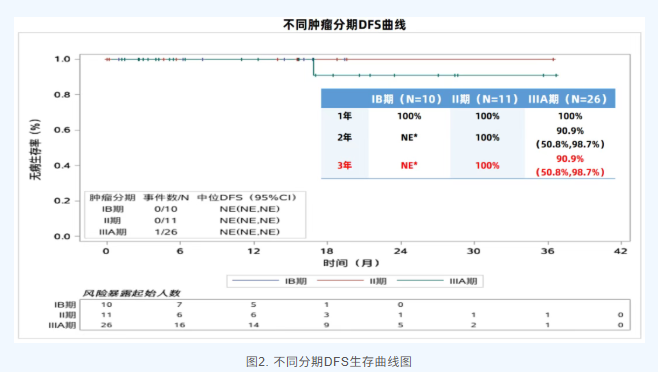Click the black "(50.8%,98.7%)" interval in the 2年 row
Screen dimensions: 658x372
point(570,144)
